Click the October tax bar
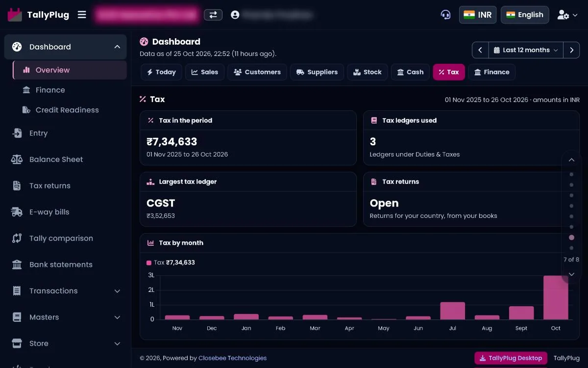Screen dimensions: 588x368 click(x=556, y=297)
